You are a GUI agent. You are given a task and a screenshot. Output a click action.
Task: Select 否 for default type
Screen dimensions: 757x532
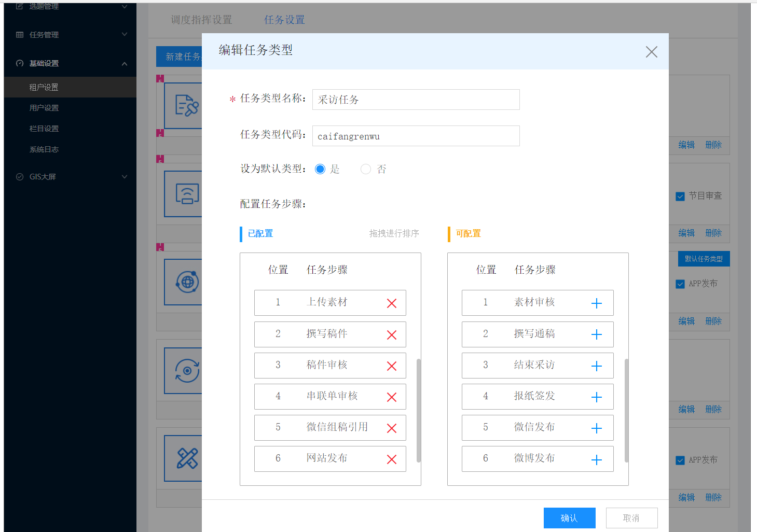pyautogui.click(x=366, y=169)
